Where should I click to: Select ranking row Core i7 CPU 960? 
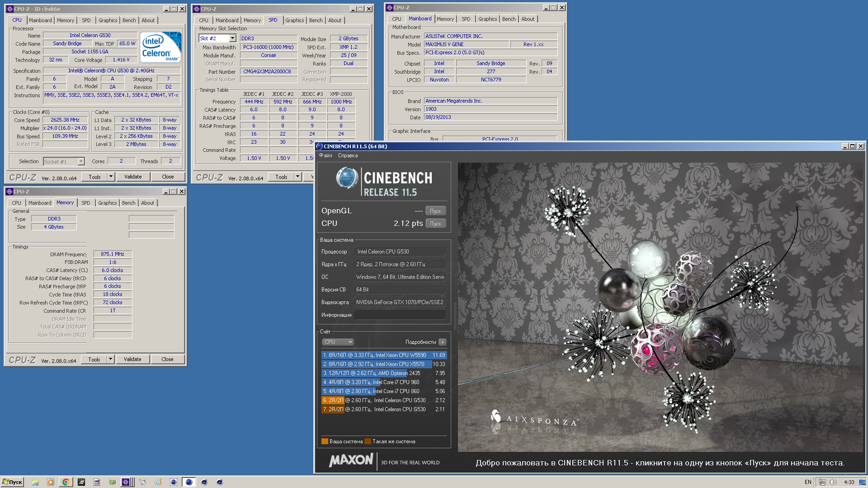(x=384, y=382)
